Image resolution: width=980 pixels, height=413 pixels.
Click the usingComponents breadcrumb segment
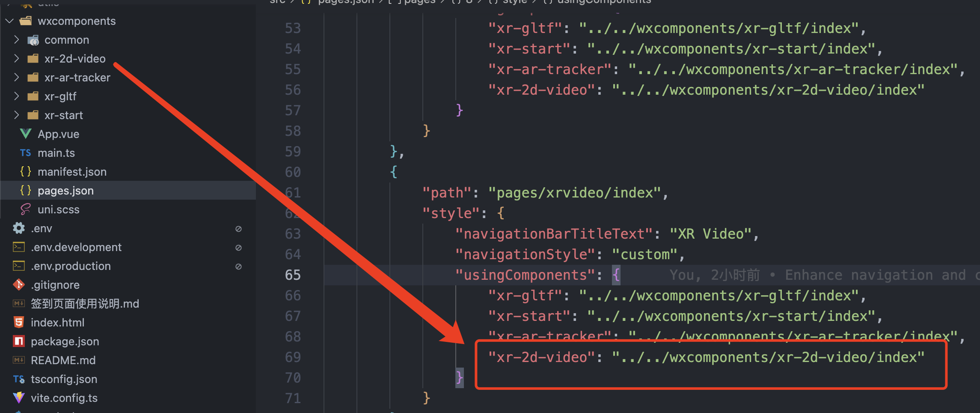(604, 2)
